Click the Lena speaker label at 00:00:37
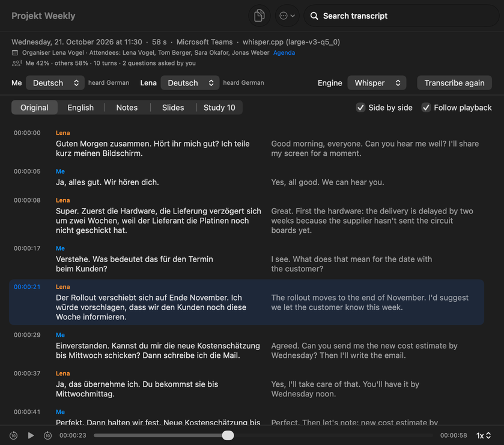Screen dimensions: 504x445 pos(62,373)
